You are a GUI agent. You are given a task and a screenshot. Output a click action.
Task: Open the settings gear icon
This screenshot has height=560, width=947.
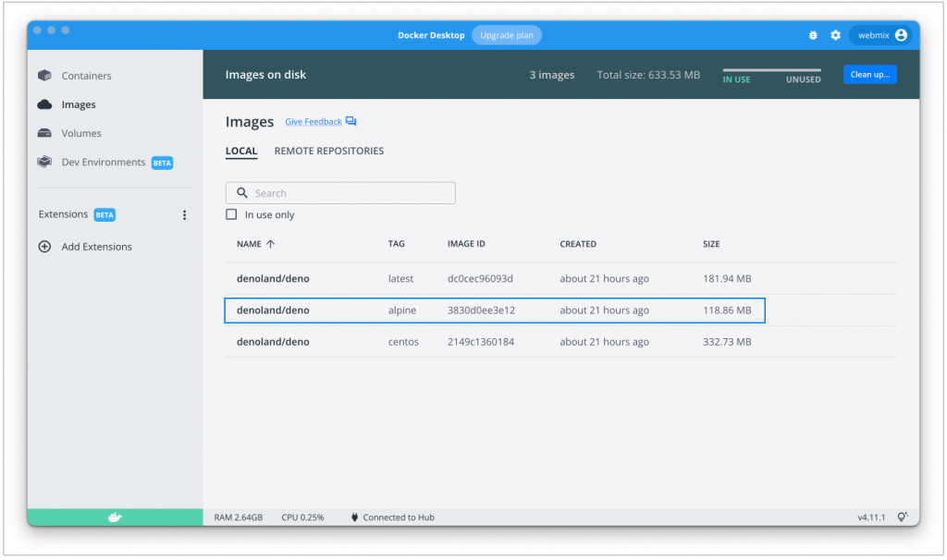click(835, 36)
